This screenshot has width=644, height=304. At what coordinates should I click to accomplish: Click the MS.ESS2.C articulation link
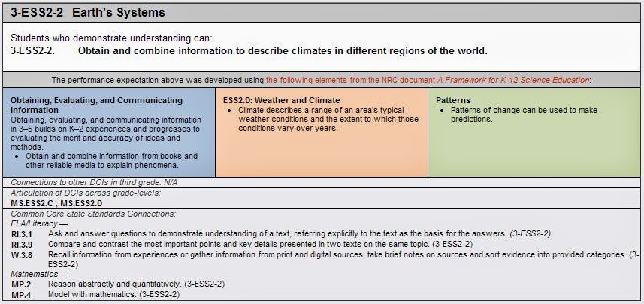pyautogui.click(x=32, y=203)
